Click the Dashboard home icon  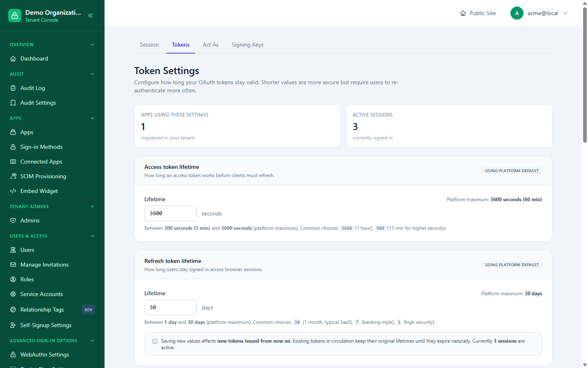[13, 58]
